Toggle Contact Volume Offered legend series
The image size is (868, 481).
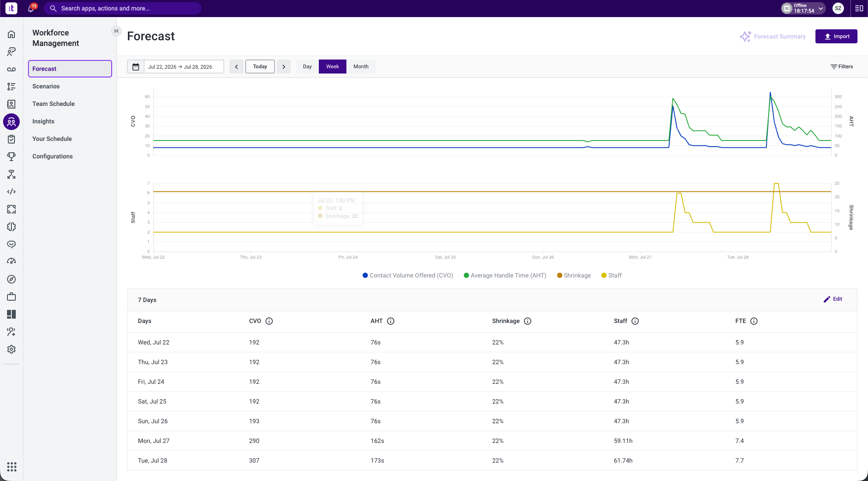(408, 275)
